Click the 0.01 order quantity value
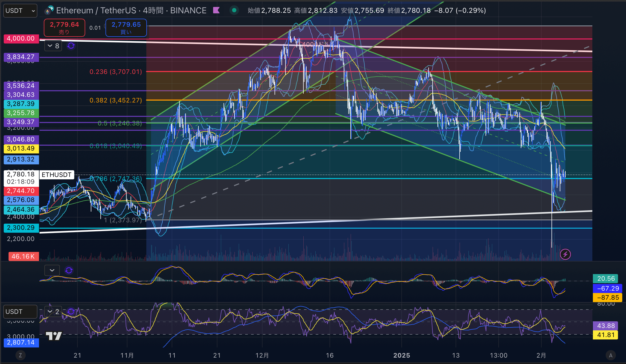 tap(95, 28)
